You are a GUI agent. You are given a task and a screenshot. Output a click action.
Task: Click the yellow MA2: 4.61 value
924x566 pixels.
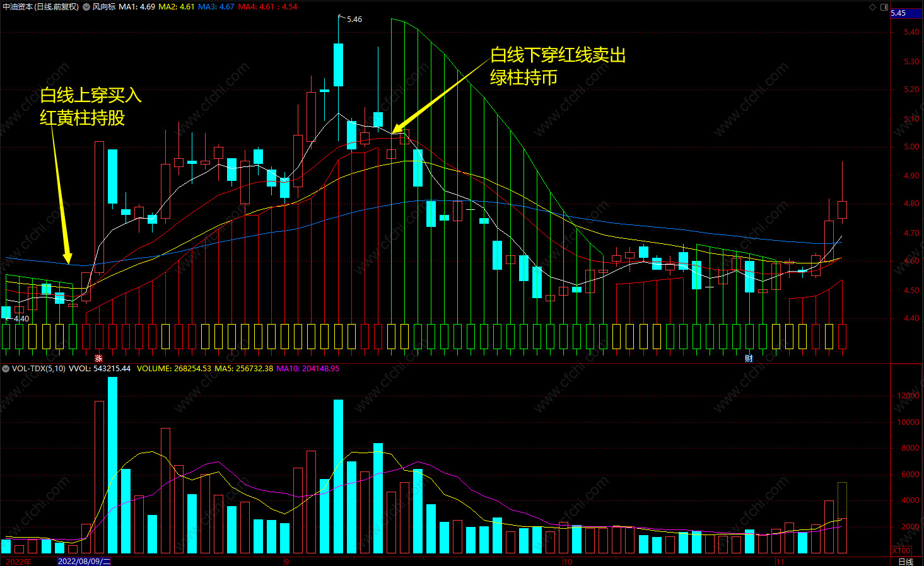pyautogui.click(x=177, y=7)
